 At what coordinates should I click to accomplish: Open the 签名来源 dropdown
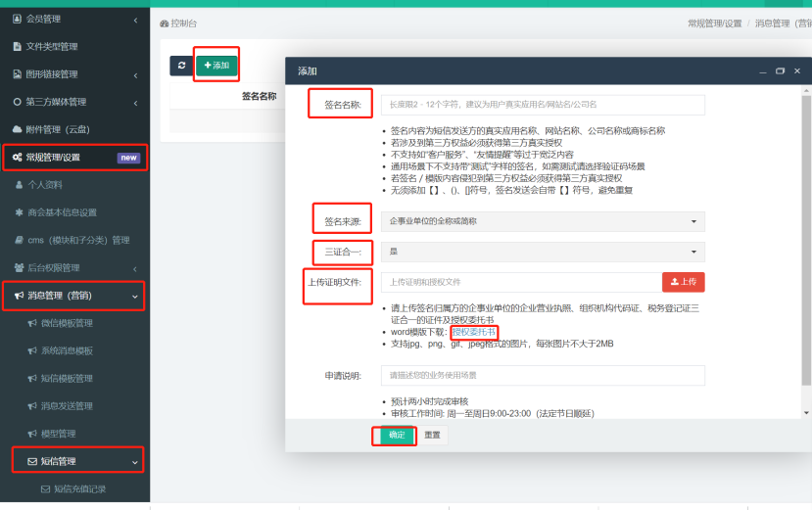[x=542, y=221]
